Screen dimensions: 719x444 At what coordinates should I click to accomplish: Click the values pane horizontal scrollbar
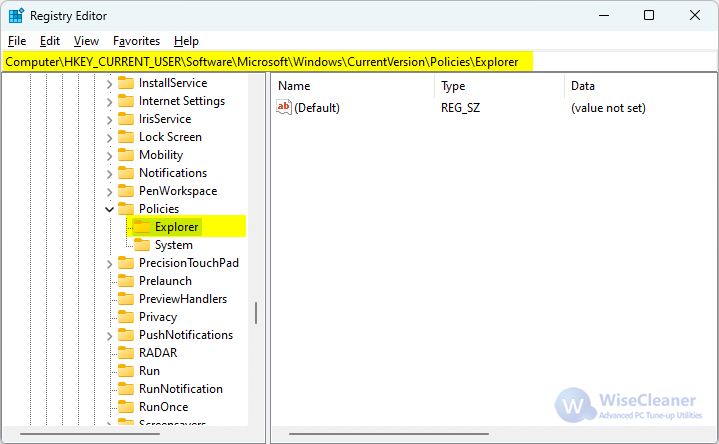click(x=389, y=433)
